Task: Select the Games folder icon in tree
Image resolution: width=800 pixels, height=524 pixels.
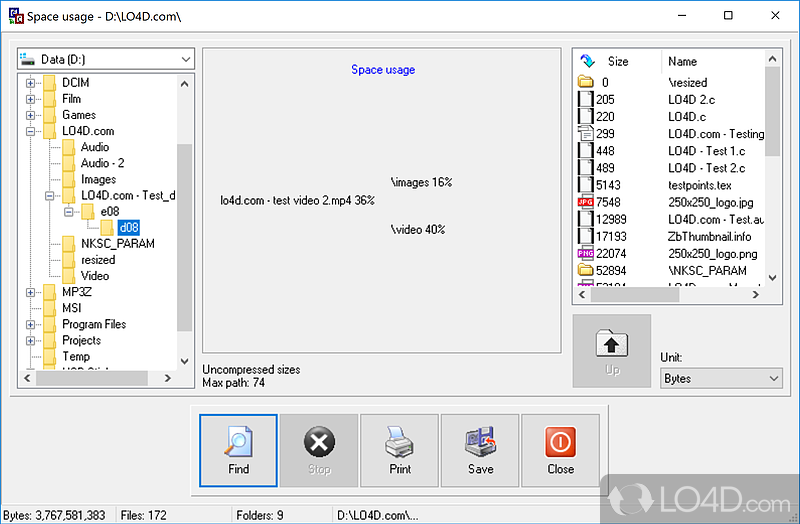Action: pyautogui.click(x=49, y=115)
